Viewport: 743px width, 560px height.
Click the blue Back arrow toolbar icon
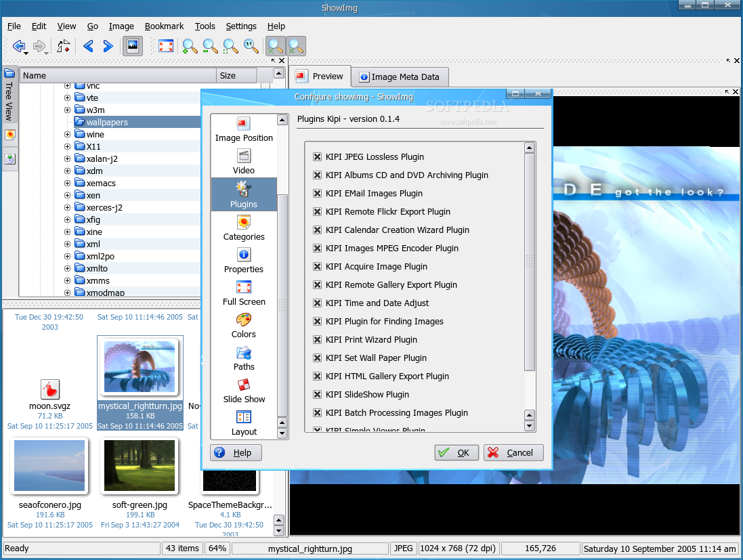[x=19, y=46]
